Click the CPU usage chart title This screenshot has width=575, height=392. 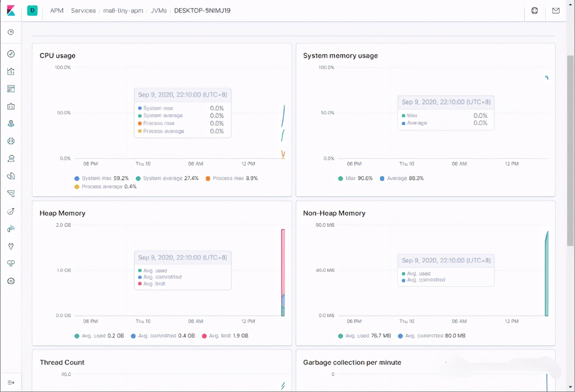[x=57, y=56]
